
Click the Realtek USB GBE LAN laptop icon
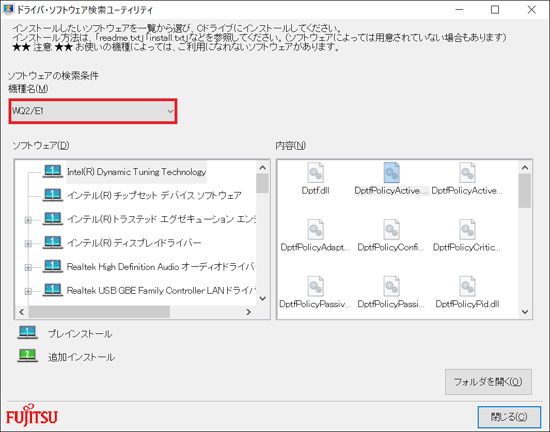tap(53, 290)
